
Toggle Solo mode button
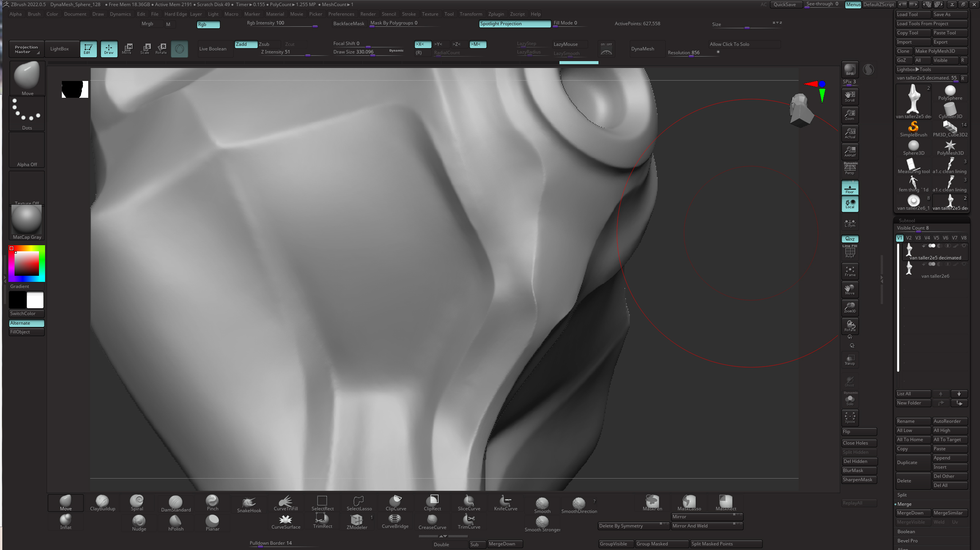click(850, 399)
